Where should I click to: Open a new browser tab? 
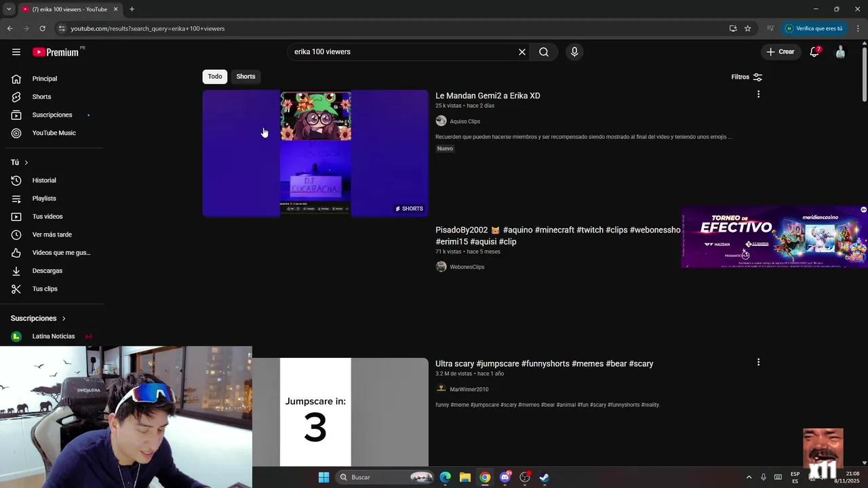[x=132, y=9]
